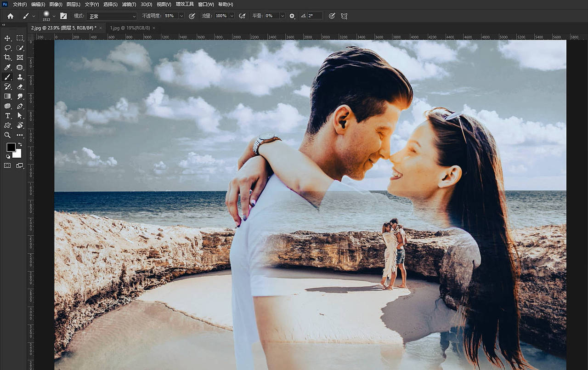Viewport: 588px width, 370px height.
Task: Toggle the brush settings panel button
Action: (x=63, y=16)
